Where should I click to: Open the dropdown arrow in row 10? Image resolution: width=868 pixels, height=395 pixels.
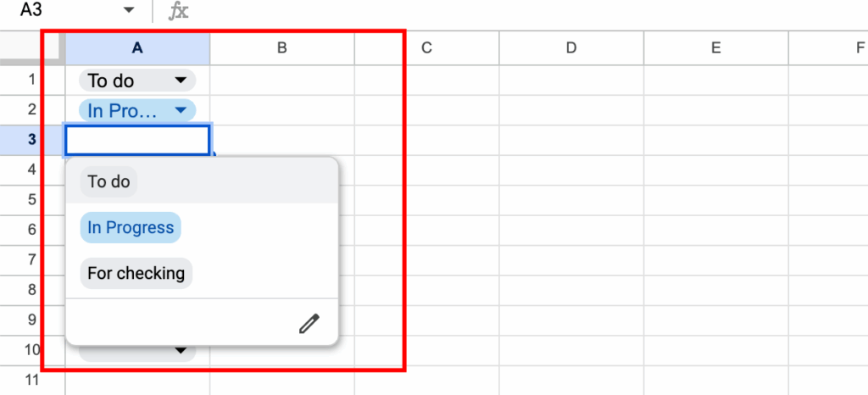[x=180, y=350]
